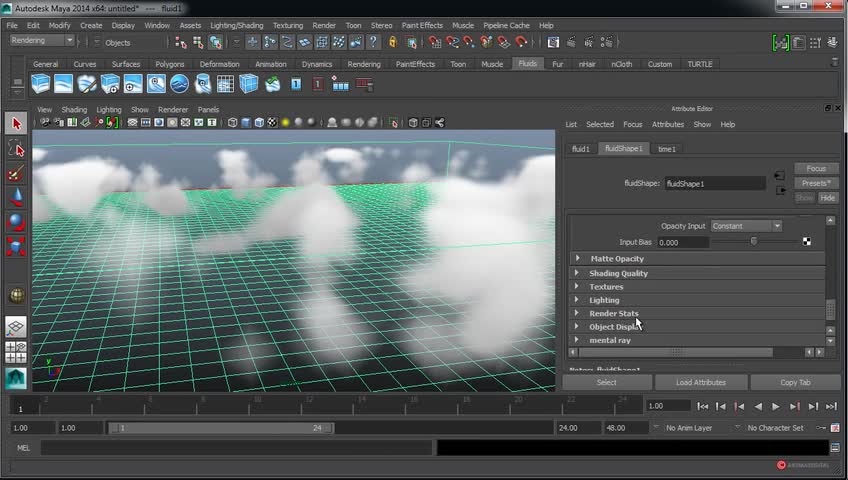Viewport: 848px width, 480px height.
Task: Switch to the time1 tab
Action: pos(667,149)
